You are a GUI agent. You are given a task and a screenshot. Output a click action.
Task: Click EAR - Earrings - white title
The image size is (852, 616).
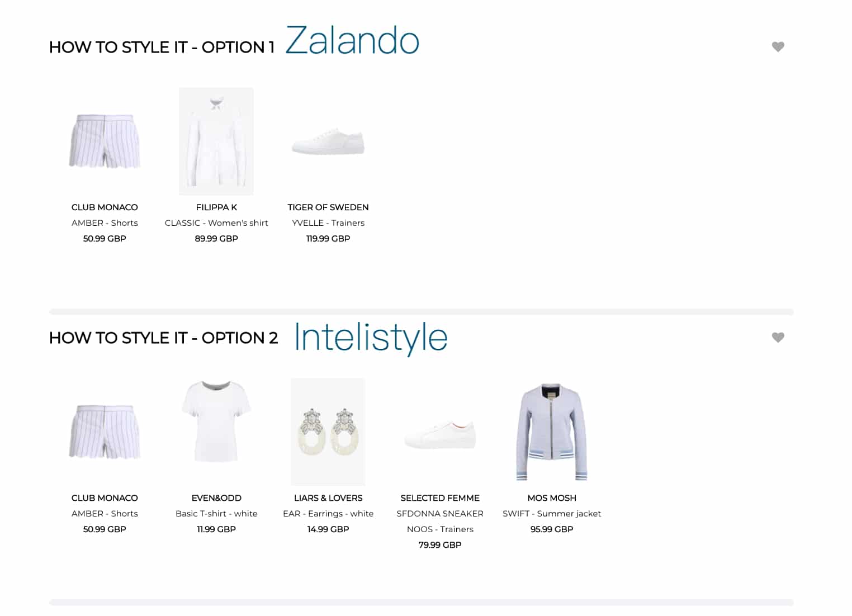(x=328, y=514)
